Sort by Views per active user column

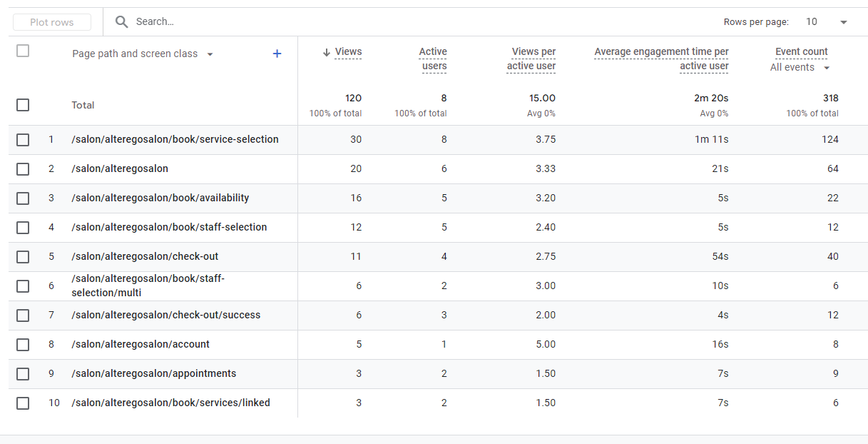pos(531,59)
